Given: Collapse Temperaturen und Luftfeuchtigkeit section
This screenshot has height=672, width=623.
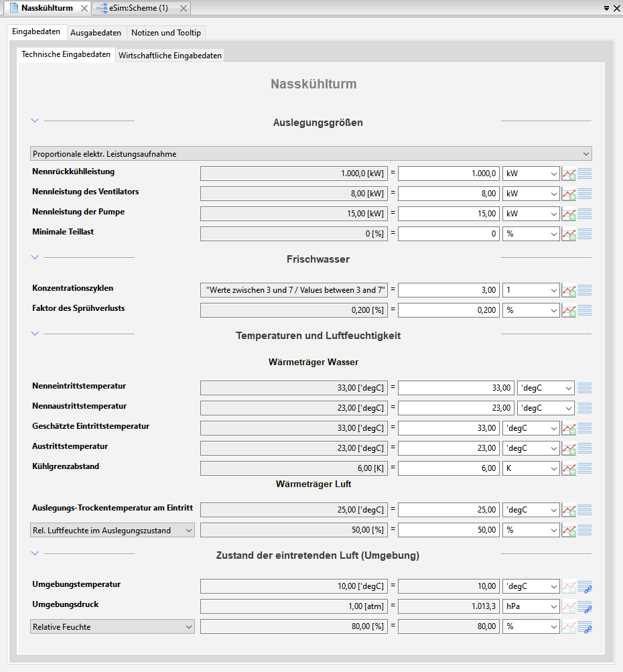Looking at the screenshot, I should click(35, 334).
